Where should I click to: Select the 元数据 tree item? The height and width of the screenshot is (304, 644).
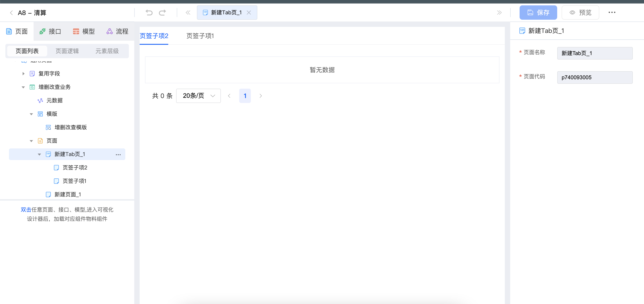click(55, 101)
